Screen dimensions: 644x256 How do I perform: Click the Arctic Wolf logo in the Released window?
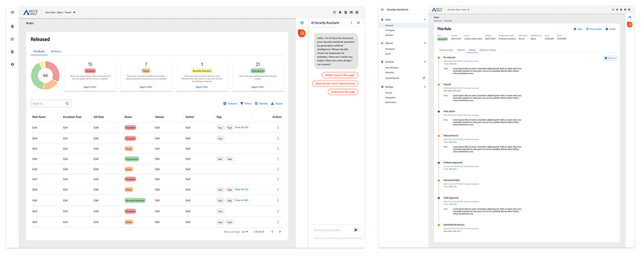tap(31, 12)
